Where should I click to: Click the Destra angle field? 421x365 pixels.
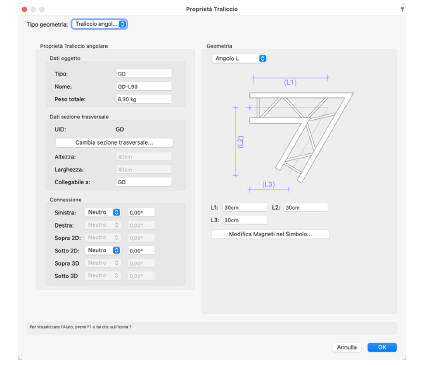pyautogui.click(x=141, y=225)
